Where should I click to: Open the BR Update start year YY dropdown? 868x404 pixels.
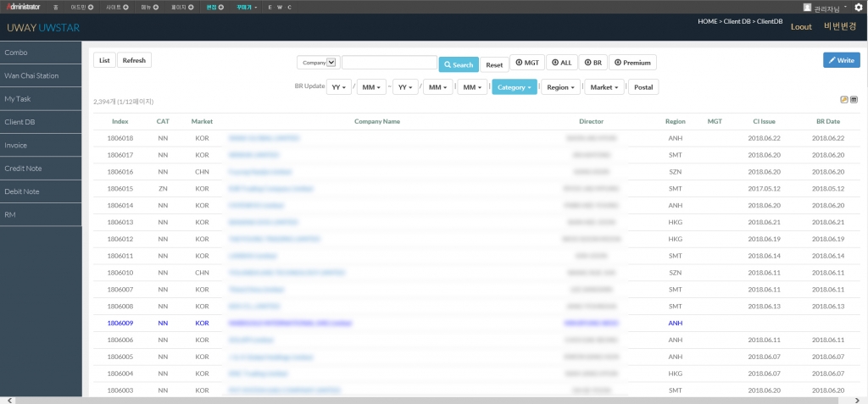point(339,87)
